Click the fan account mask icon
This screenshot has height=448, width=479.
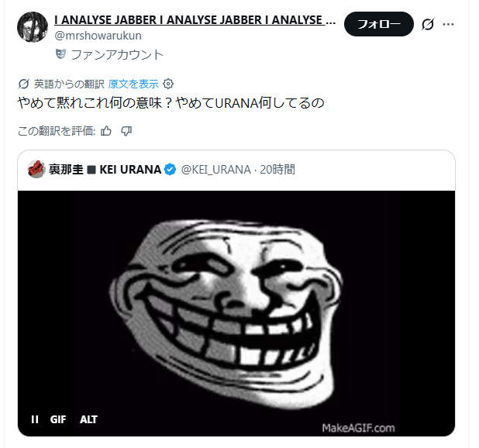(x=60, y=54)
